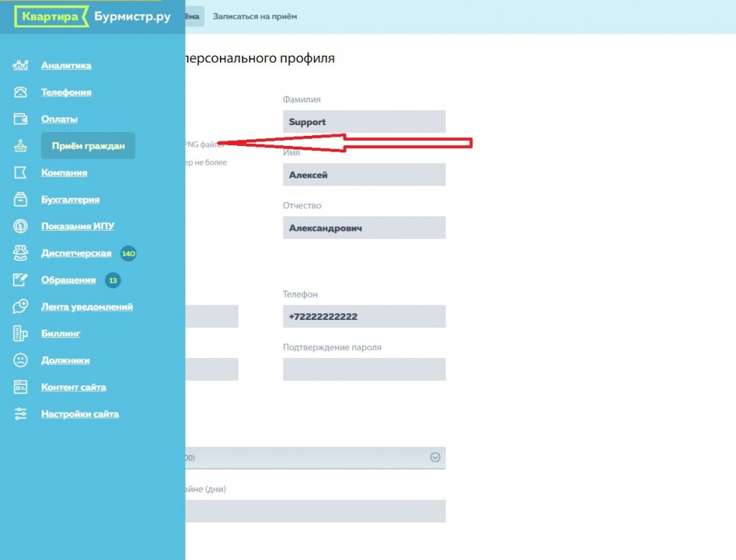Image resolution: width=736 pixels, height=560 pixels.
Task: Open the Телефония section
Action: 66,92
